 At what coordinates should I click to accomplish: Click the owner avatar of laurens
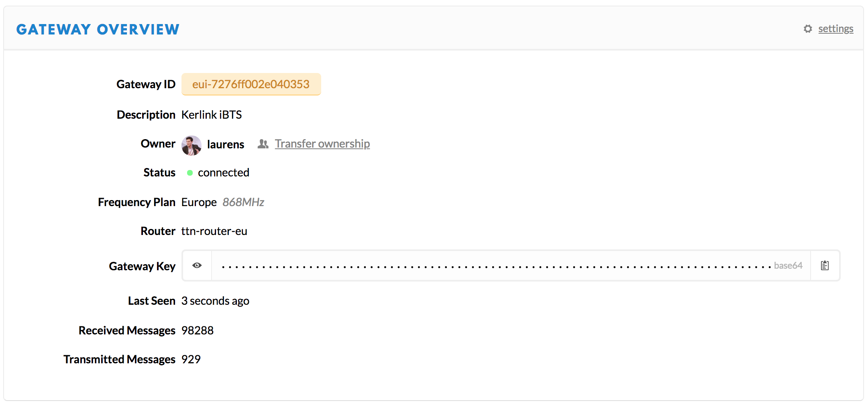click(x=192, y=145)
